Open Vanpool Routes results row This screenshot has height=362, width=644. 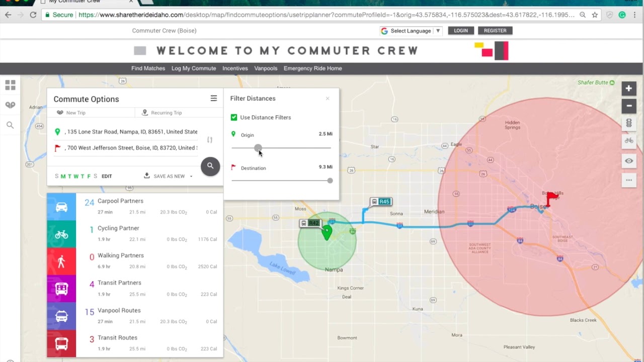pyautogui.click(x=135, y=316)
